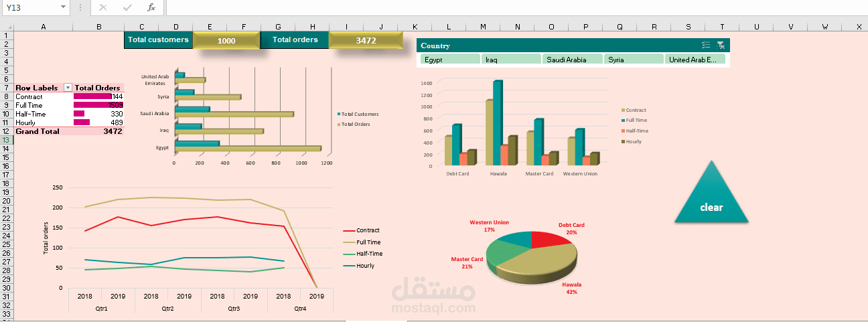Click formula bar options three-dot handle

[x=80, y=7]
